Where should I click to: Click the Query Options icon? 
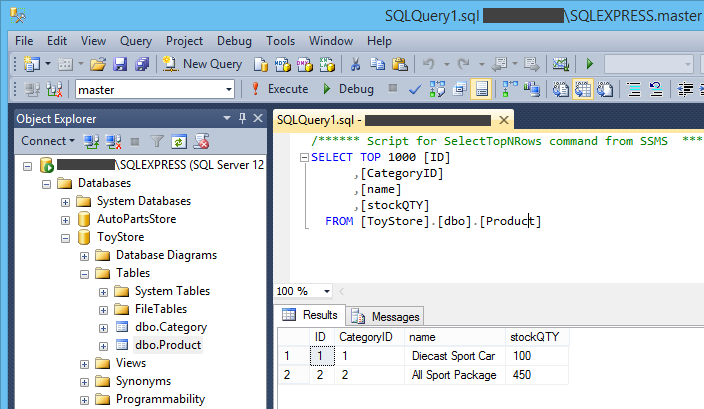pyautogui.click(x=460, y=89)
